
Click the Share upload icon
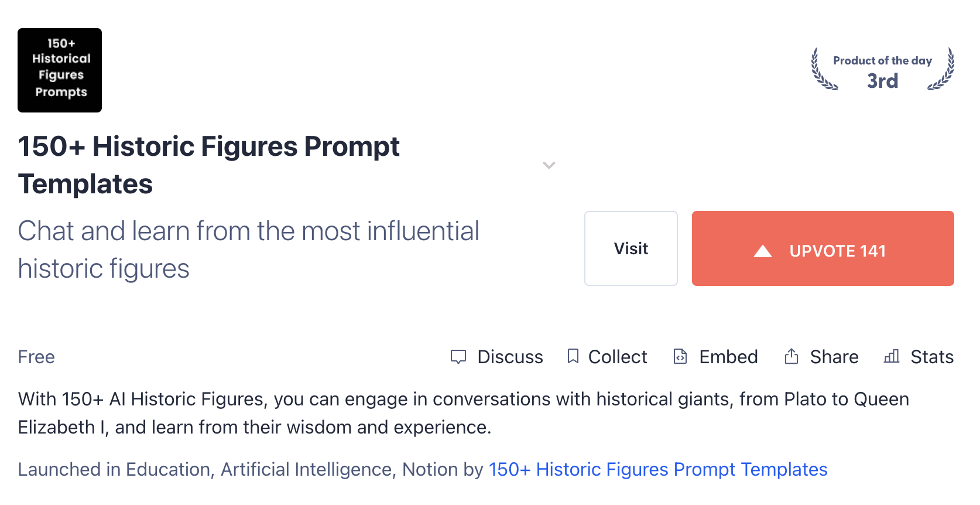click(791, 356)
